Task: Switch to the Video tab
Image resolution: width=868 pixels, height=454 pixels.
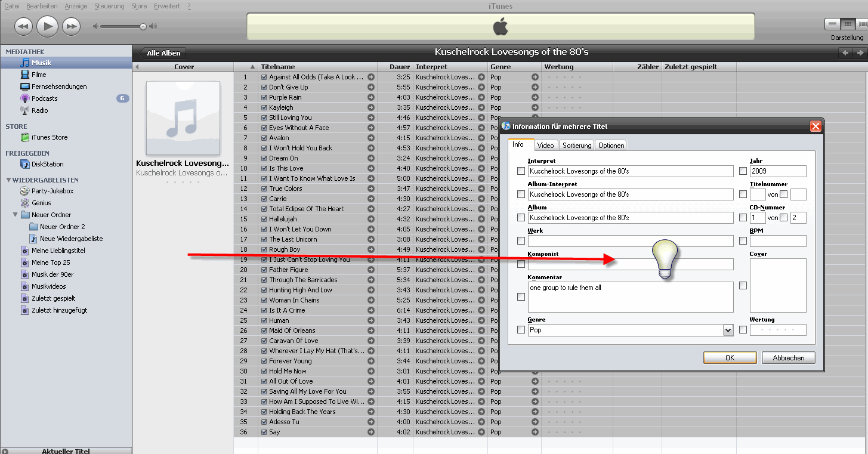Action: 546,145
